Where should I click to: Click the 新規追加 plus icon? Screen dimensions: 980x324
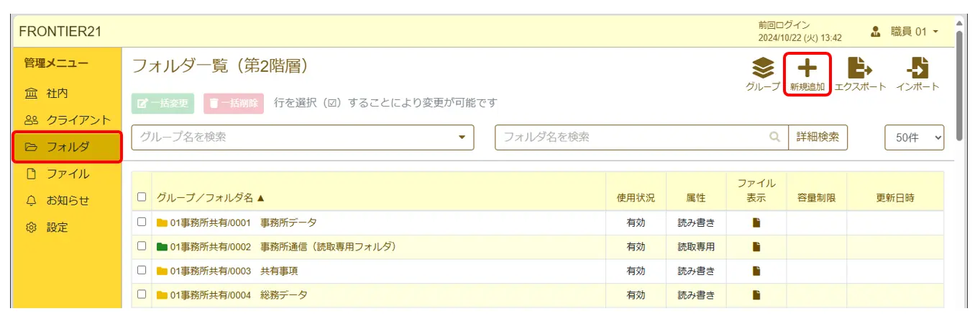pyautogui.click(x=807, y=68)
